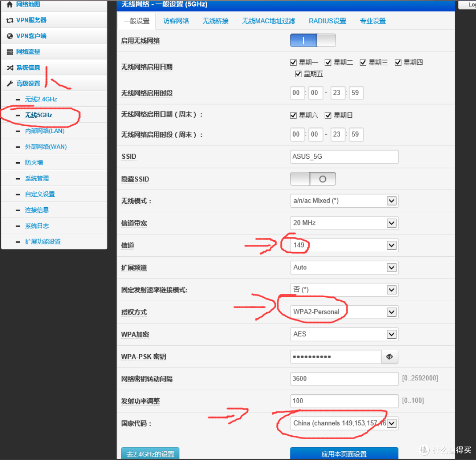The height and width of the screenshot is (460, 476).
Task: Uncheck the 星期日 checkbox
Action: (x=328, y=116)
